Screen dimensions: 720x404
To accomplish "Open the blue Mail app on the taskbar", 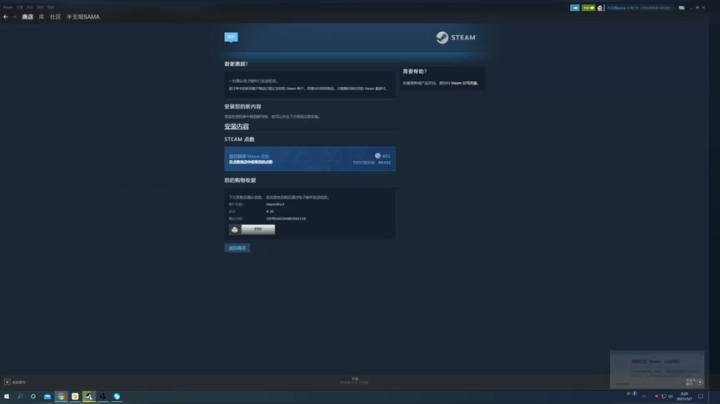I will tap(47, 396).
